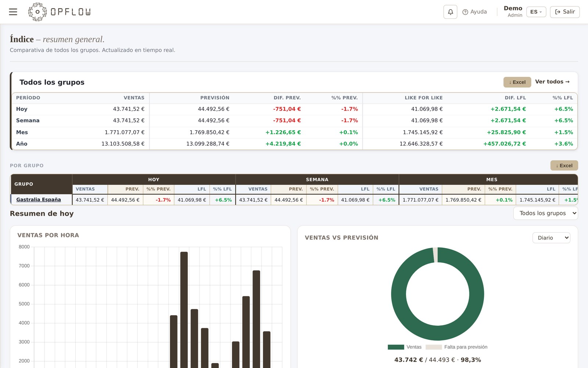This screenshot has height=368, width=588.
Task: Open the Diario period dropdown
Action: (x=551, y=238)
